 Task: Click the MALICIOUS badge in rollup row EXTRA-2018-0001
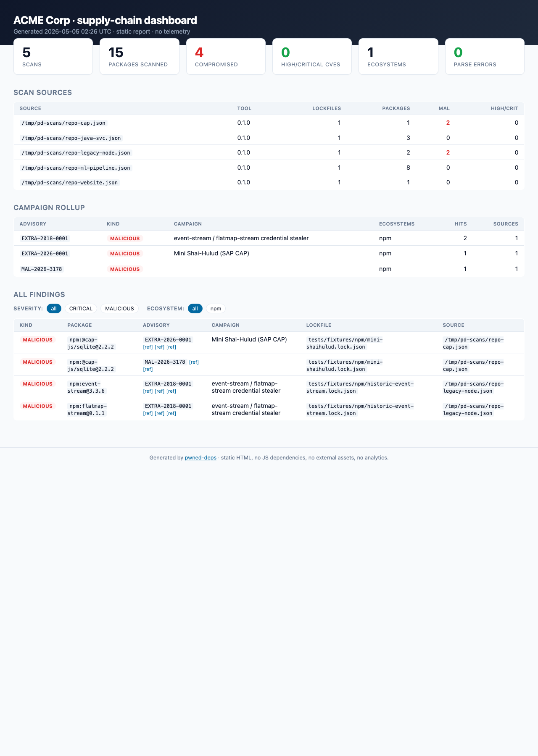pos(125,239)
